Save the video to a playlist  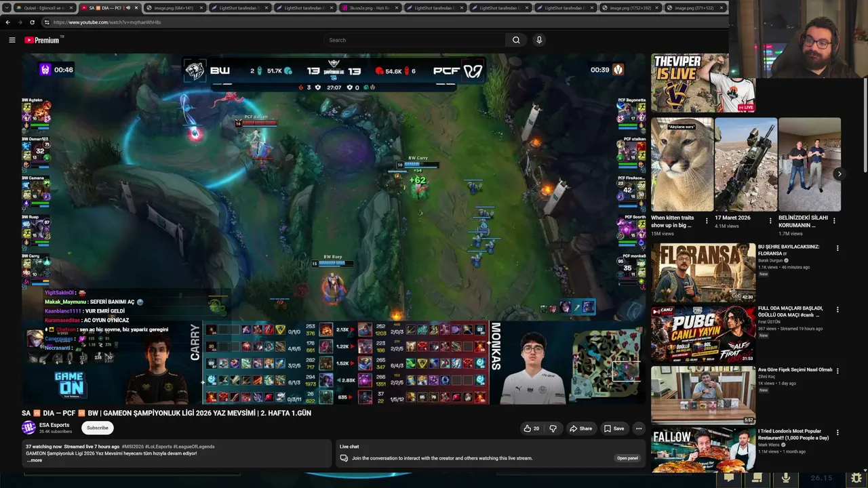click(614, 428)
